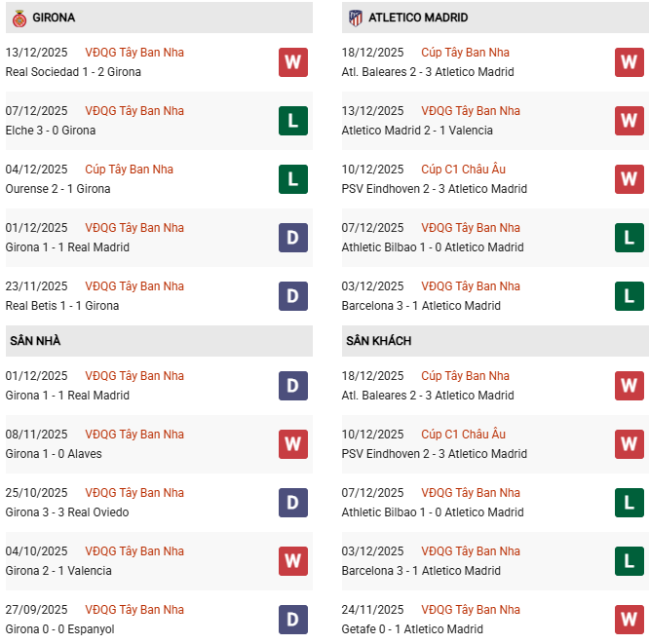Select the SÂN NHÀ section header
649x644 pixels.
35,341
